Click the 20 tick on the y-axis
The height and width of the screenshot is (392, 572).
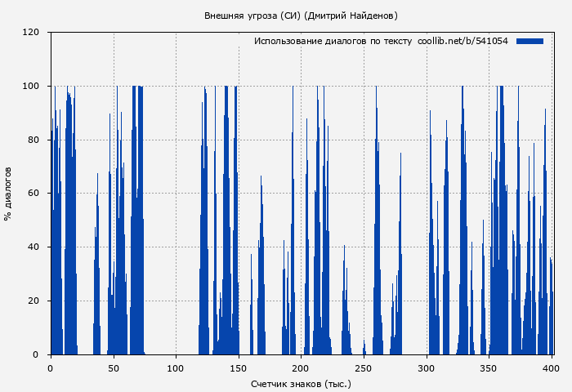coord(34,301)
